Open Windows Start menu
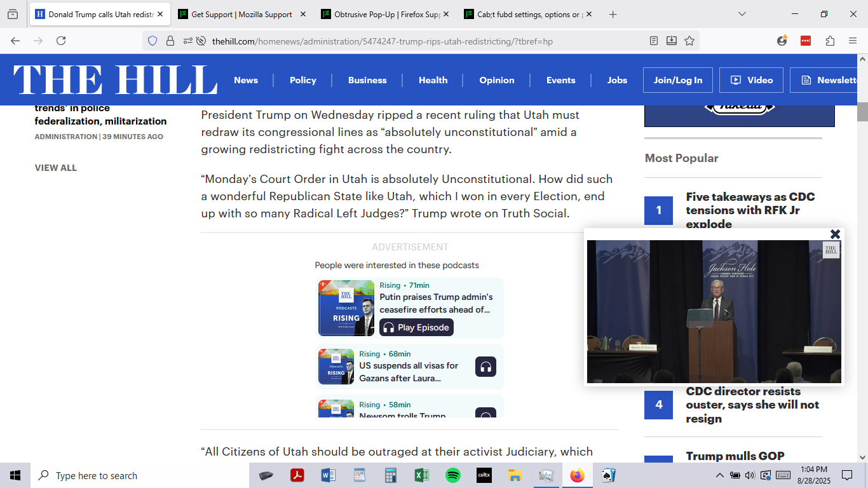 [x=15, y=475]
